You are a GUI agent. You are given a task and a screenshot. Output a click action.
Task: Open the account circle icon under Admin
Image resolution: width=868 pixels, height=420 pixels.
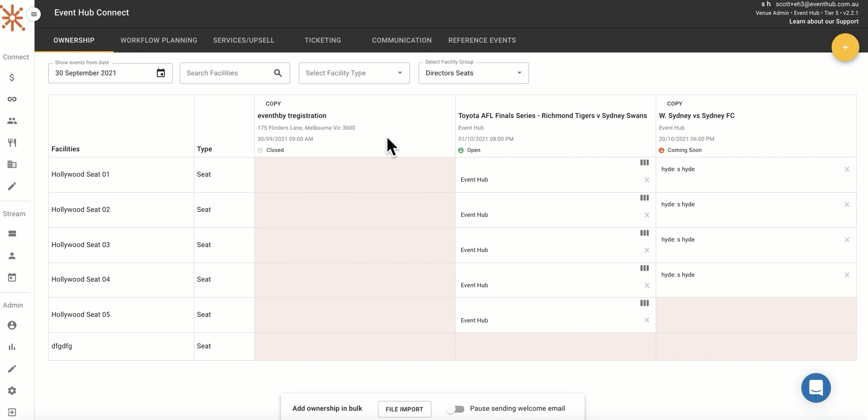pyautogui.click(x=12, y=325)
